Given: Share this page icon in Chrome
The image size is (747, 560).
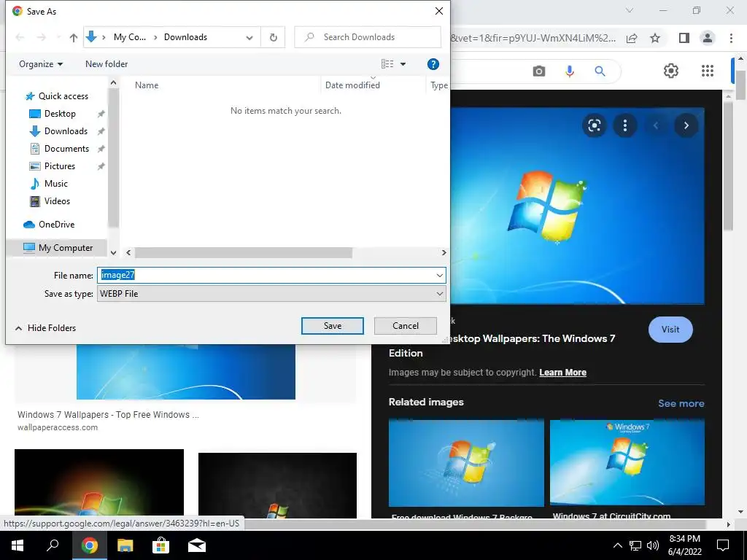Looking at the screenshot, I should point(632,38).
